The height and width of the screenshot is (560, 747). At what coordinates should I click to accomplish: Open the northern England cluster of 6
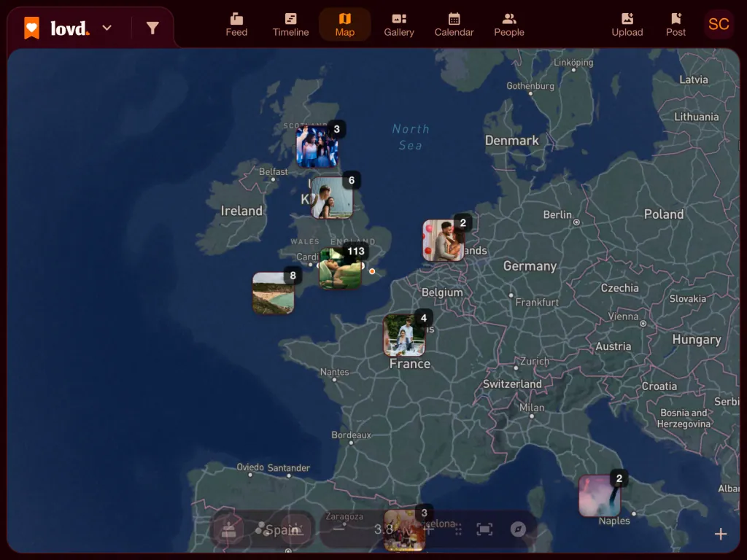click(x=332, y=197)
